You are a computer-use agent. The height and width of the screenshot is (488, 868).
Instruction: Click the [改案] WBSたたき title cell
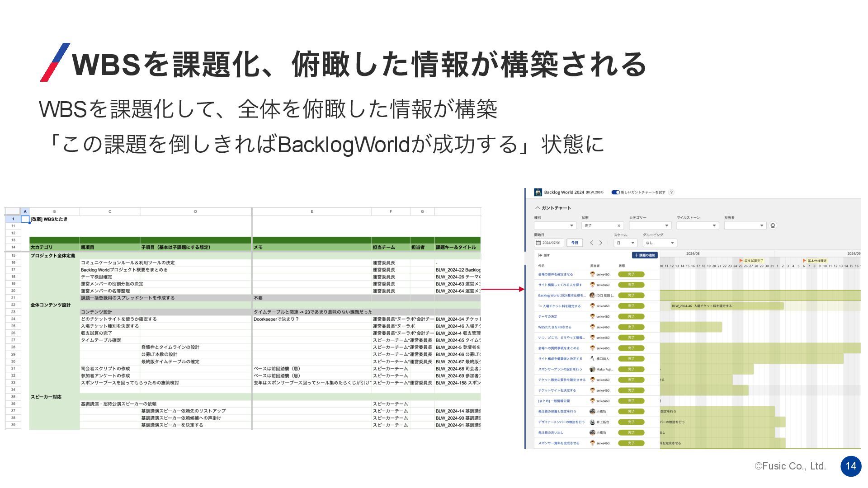55,219
